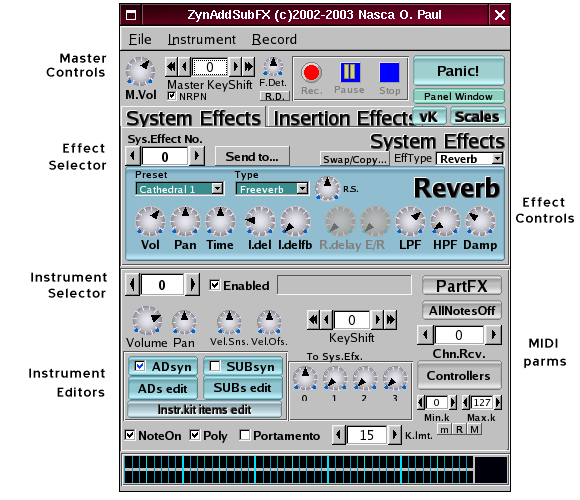Click Instr.kit items edit button
Image resolution: width=580 pixels, height=500 pixels.
pyautogui.click(x=204, y=409)
